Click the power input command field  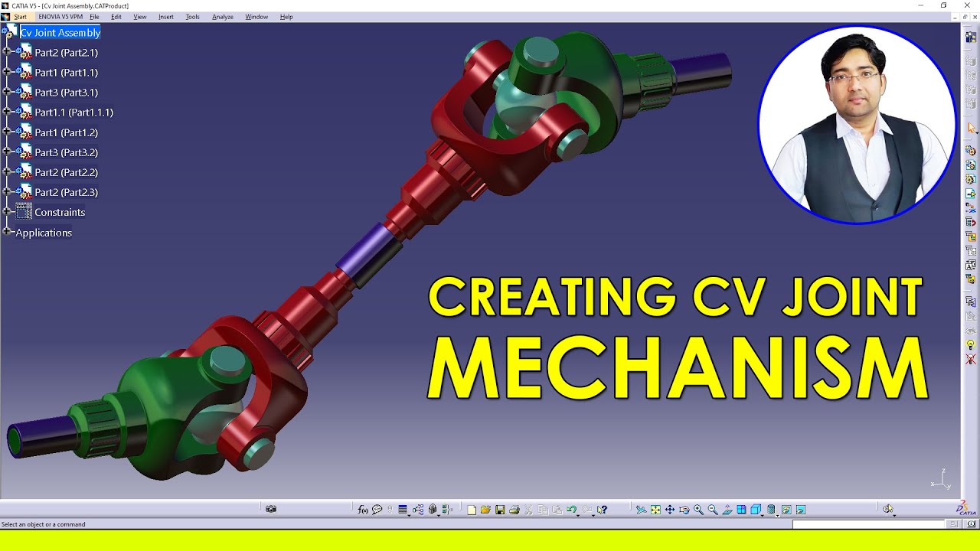869,524
